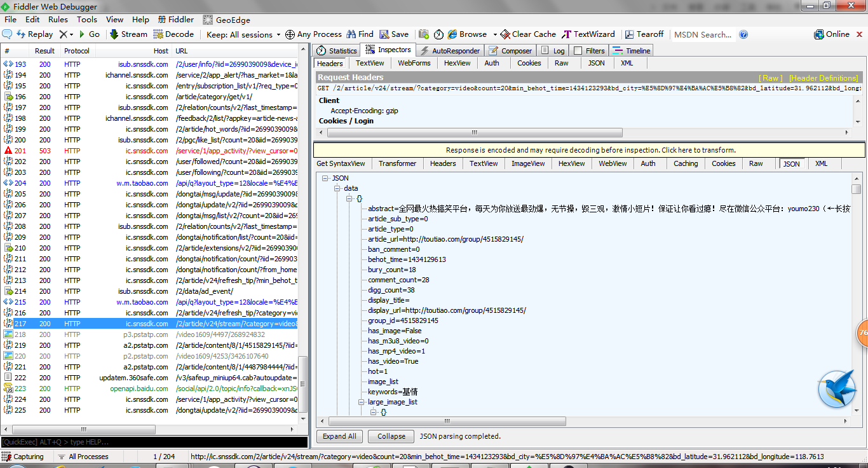The image size is (868, 468).
Task: Sort sessions by the Host column header
Action: coord(133,51)
